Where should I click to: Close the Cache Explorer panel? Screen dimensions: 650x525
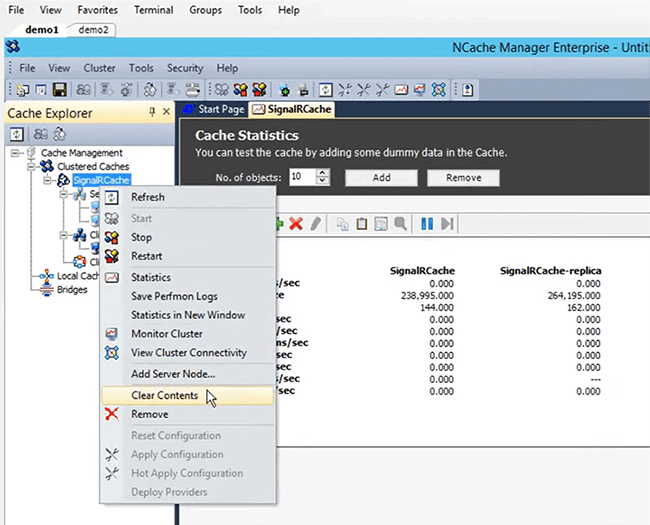166,112
